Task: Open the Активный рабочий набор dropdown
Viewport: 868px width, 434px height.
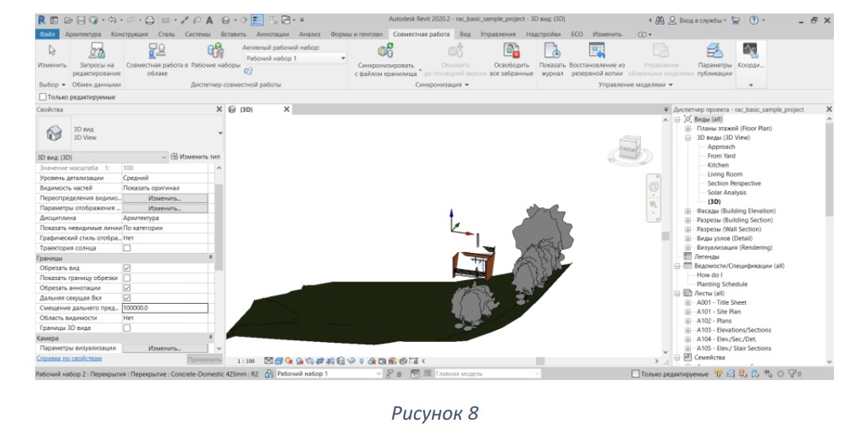Action: pos(295,58)
